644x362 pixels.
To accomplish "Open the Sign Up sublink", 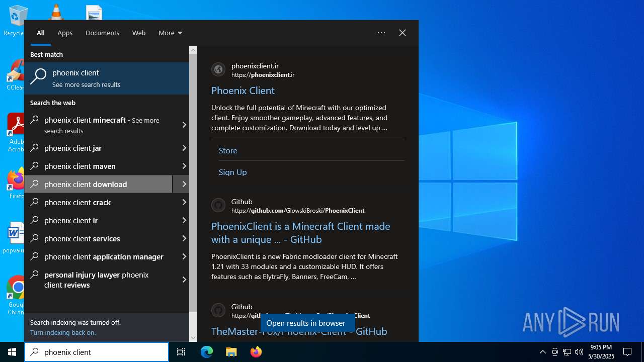I will click(x=233, y=172).
